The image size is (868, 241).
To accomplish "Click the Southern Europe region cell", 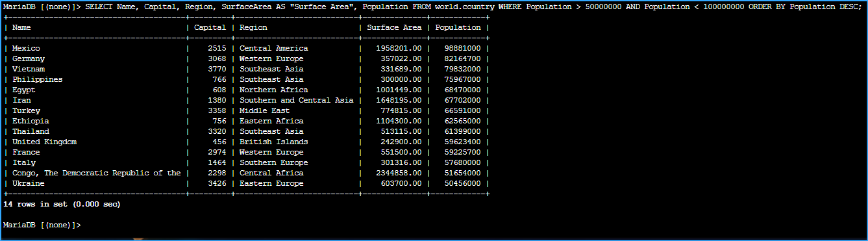I will [x=274, y=163].
